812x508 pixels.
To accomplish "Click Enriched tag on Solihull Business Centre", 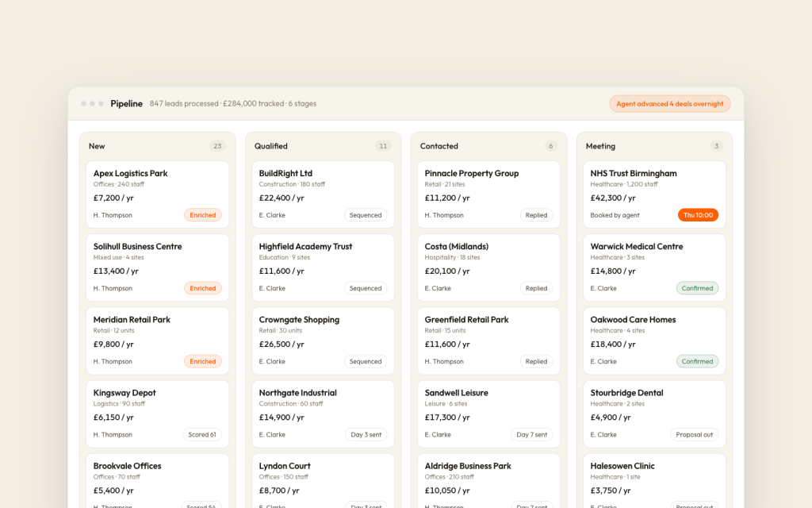I will pyautogui.click(x=202, y=288).
